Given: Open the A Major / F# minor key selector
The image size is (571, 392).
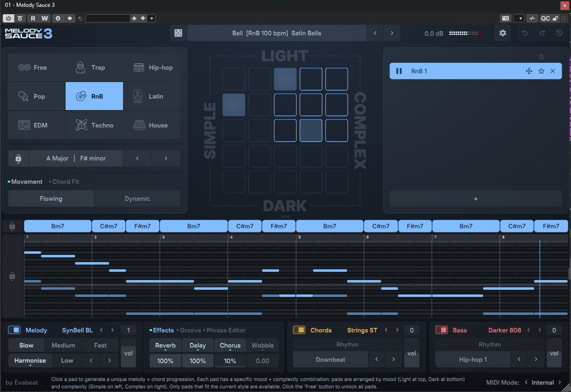Looking at the screenshot, I should click(x=76, y=158).
